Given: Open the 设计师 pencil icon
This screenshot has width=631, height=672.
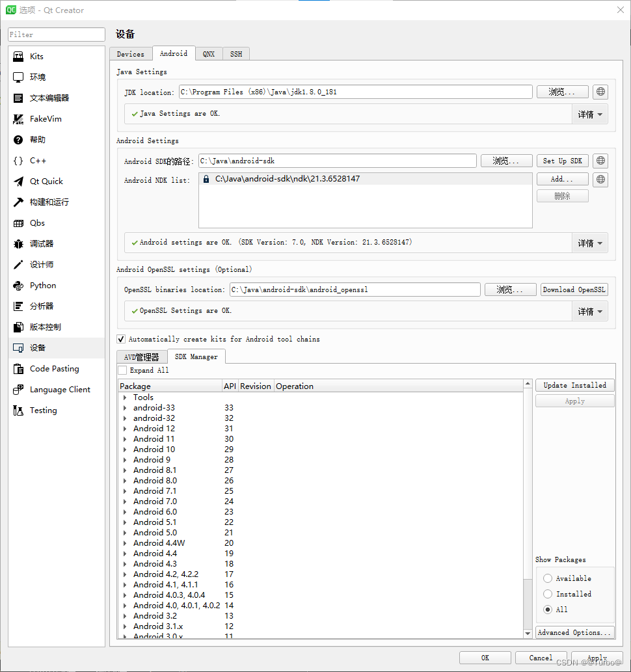Looking at the screenshot, I should [x=18, y=265].
